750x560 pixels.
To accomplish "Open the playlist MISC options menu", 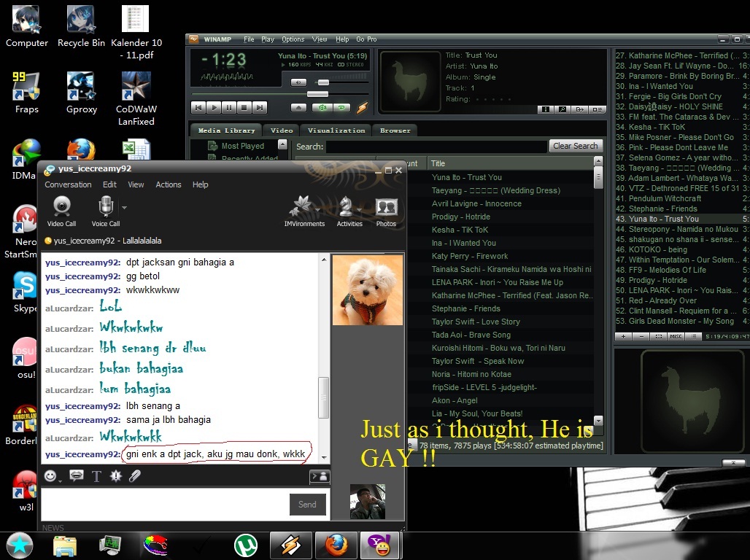I will point(676,336).
